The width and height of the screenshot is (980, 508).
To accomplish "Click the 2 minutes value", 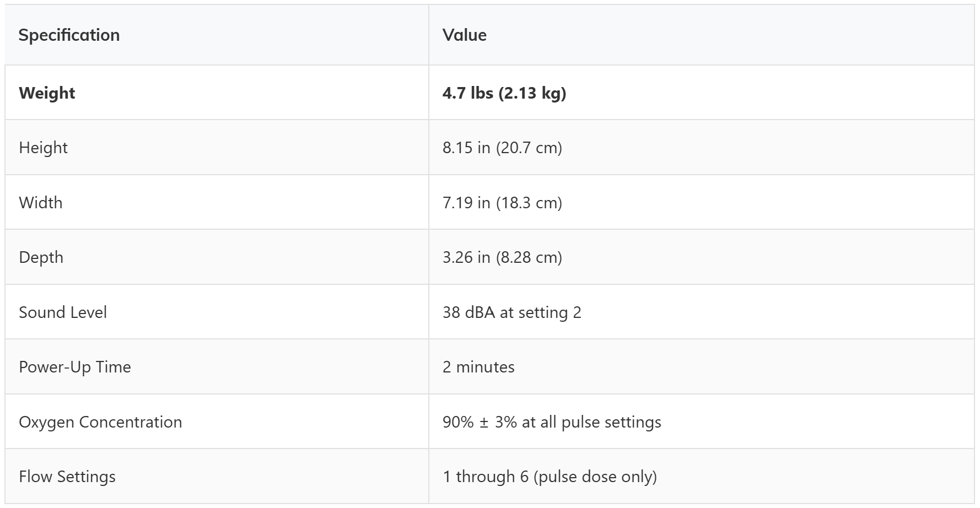I will click(x=478, y=367).
